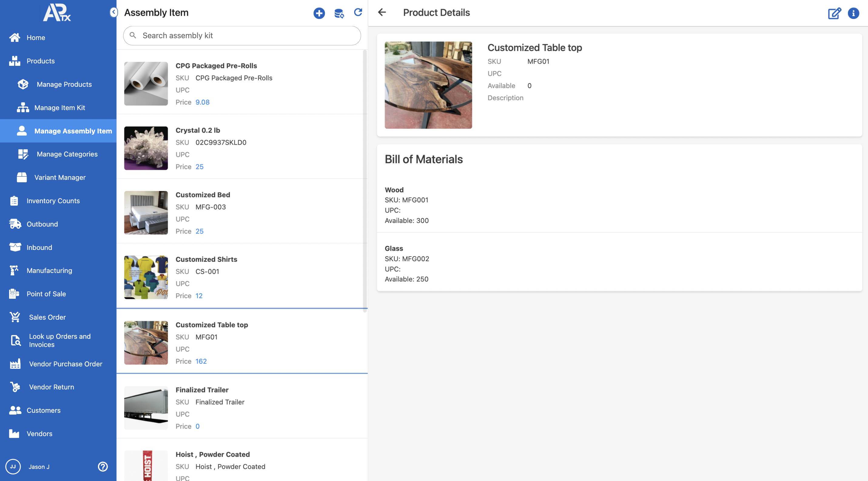Expand the Products menu section
This screenshot has height=481, width=868.
coord(40,61)
